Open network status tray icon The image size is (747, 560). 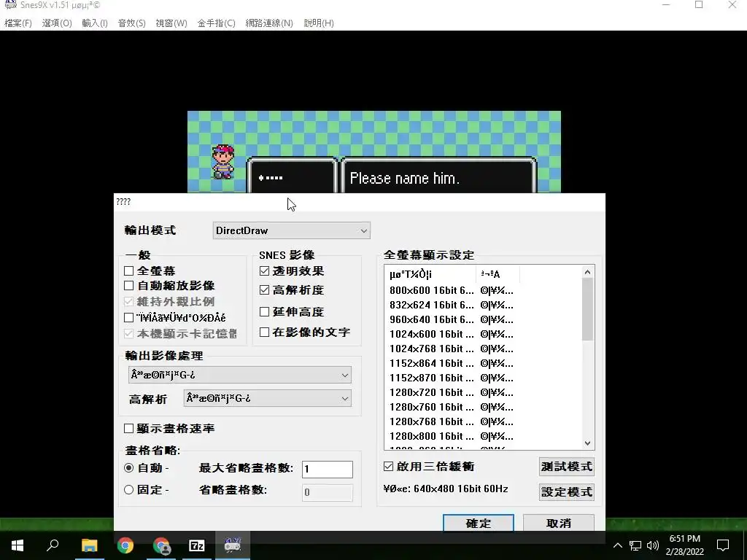pos(635,545)
